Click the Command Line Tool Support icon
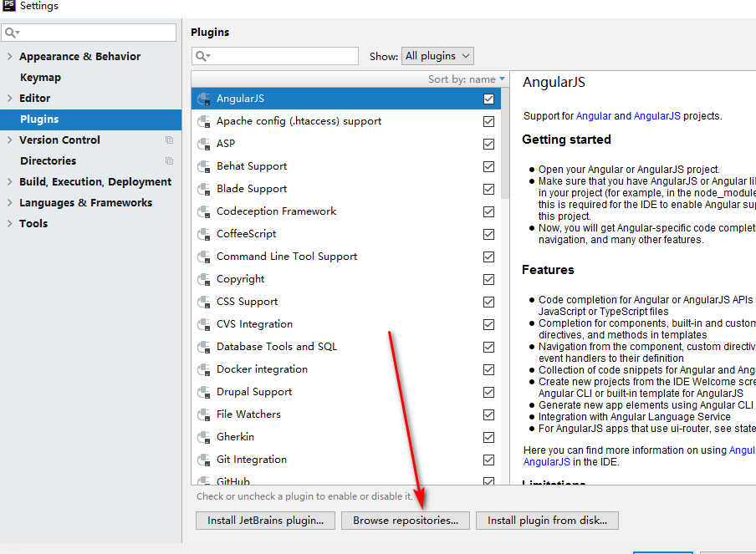Viewport: 756px width, 554px height. (x=204, y=257)
